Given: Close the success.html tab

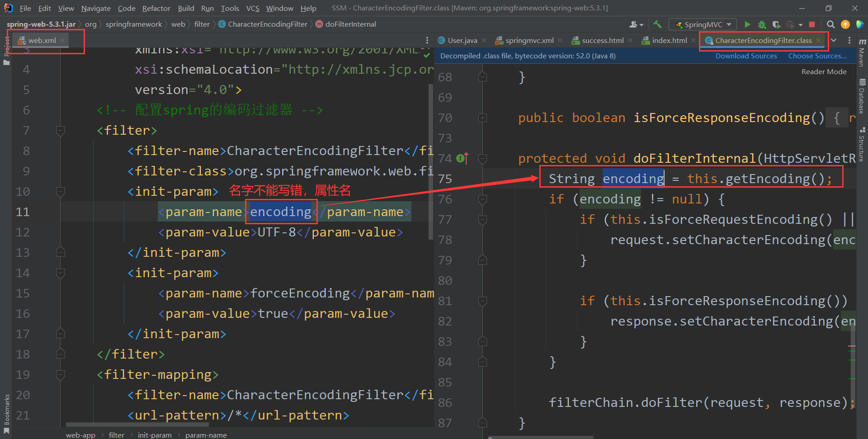Looking at the screenshot, I should (x=630, y=40).
